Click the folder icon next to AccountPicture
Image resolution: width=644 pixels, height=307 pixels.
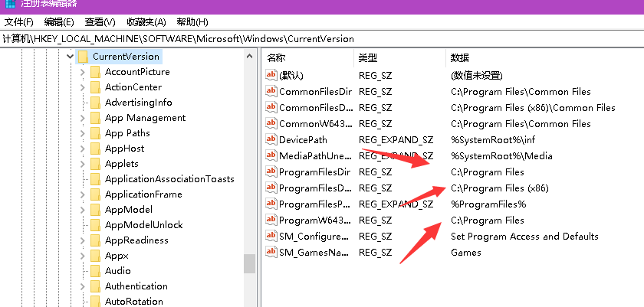(95, 72)
